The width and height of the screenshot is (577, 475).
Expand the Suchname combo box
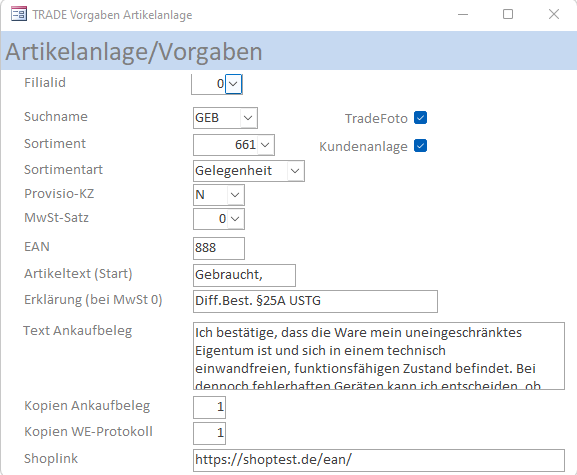[x=248, y=118]
